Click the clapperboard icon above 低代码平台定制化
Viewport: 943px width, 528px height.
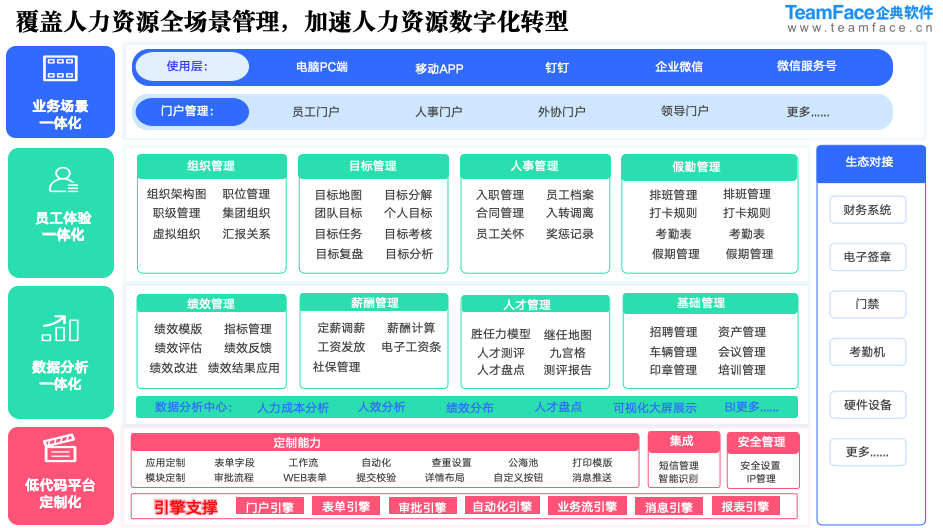pyautogui.click(x=60, y=448)
